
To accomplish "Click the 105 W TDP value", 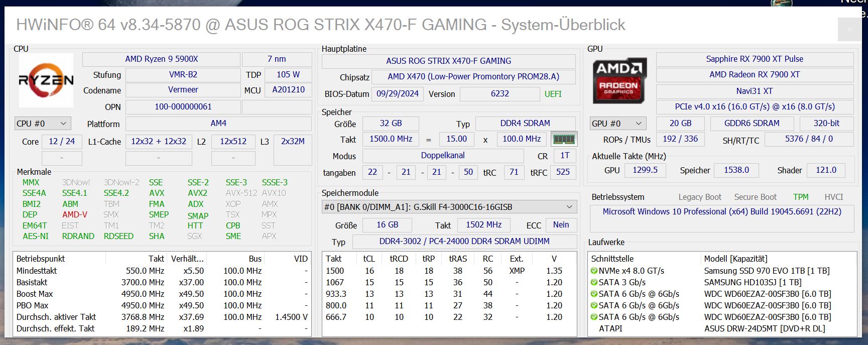I will [x=288, y=75].
